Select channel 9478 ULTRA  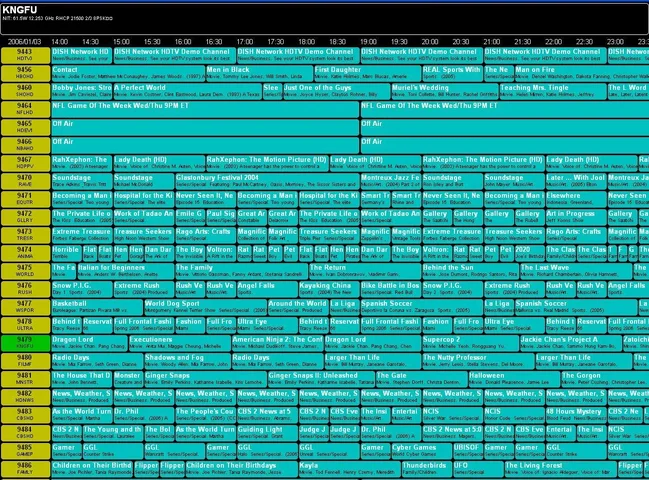point(25,325)
